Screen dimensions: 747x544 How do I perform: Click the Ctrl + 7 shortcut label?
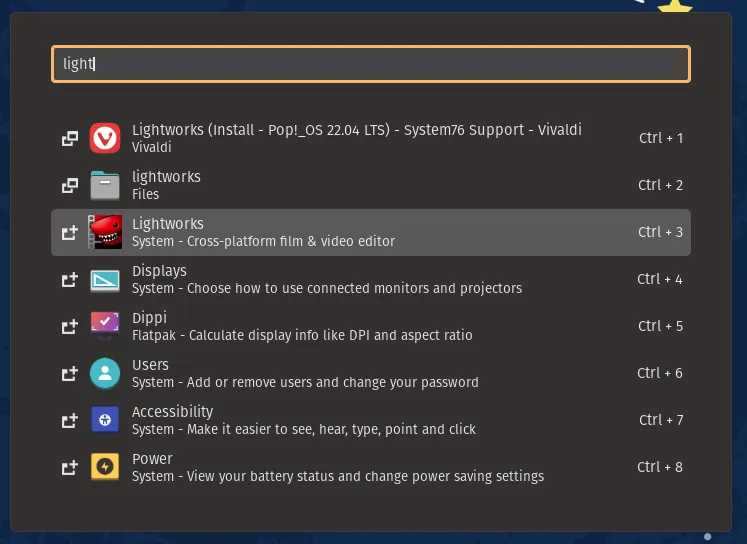661,420
